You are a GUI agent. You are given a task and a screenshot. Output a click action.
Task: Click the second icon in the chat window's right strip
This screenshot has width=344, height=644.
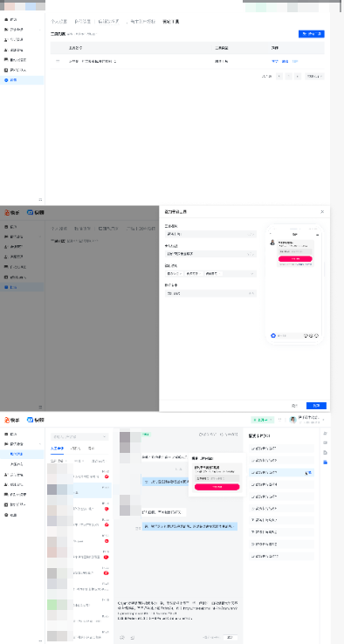[x=325, y=442]
